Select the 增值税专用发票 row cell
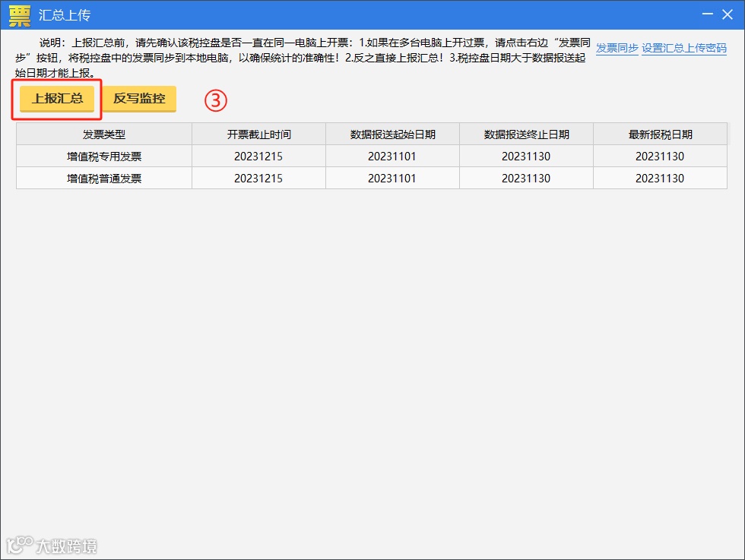 click(104, 157)
